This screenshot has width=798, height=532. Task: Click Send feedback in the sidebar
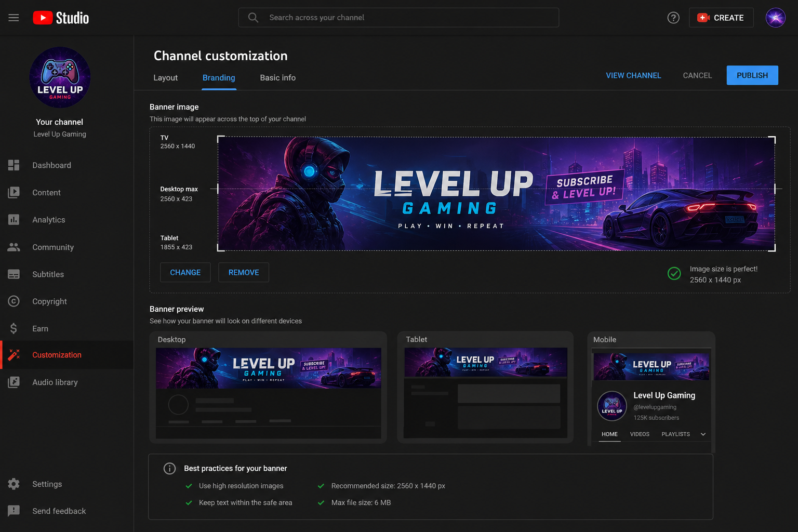[66, 511]
